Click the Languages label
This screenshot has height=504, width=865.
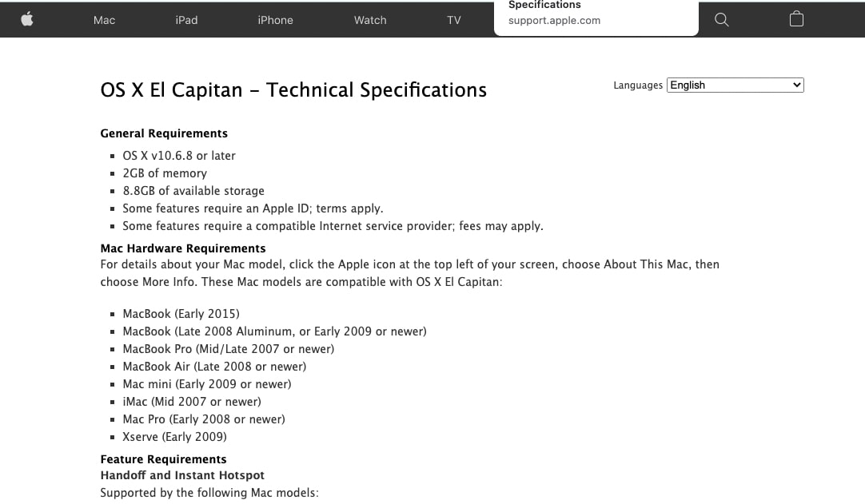click(x=638, y=85)
